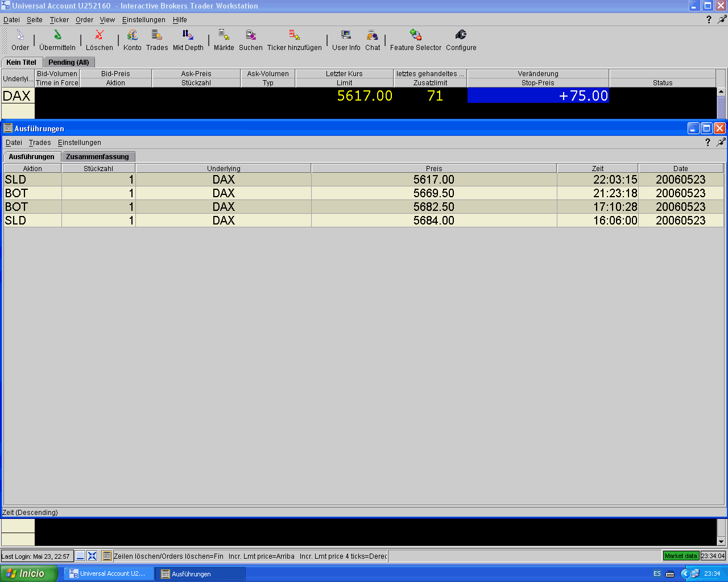Viewport: 728px width, 582px height.
Task: Click the keyboard icon in system tray
Action: [670, 573]
